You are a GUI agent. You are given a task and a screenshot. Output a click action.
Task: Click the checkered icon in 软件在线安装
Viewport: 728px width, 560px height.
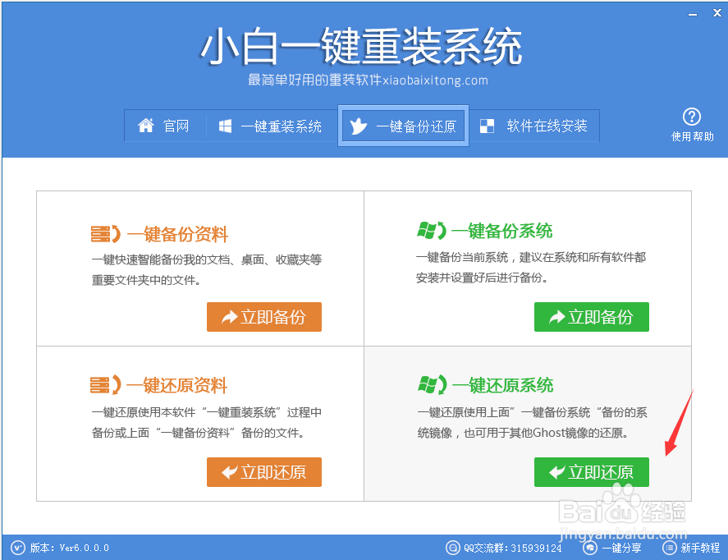coord(487,126)
